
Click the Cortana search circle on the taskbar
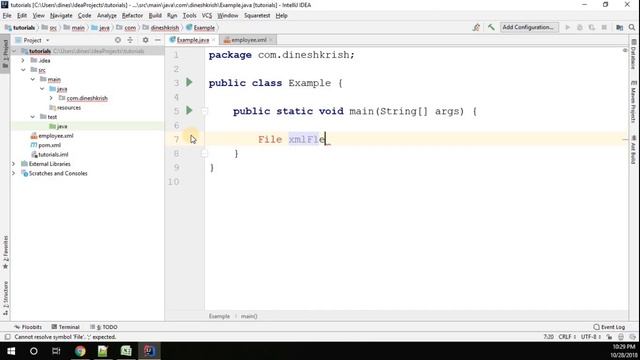coord(34,351)
